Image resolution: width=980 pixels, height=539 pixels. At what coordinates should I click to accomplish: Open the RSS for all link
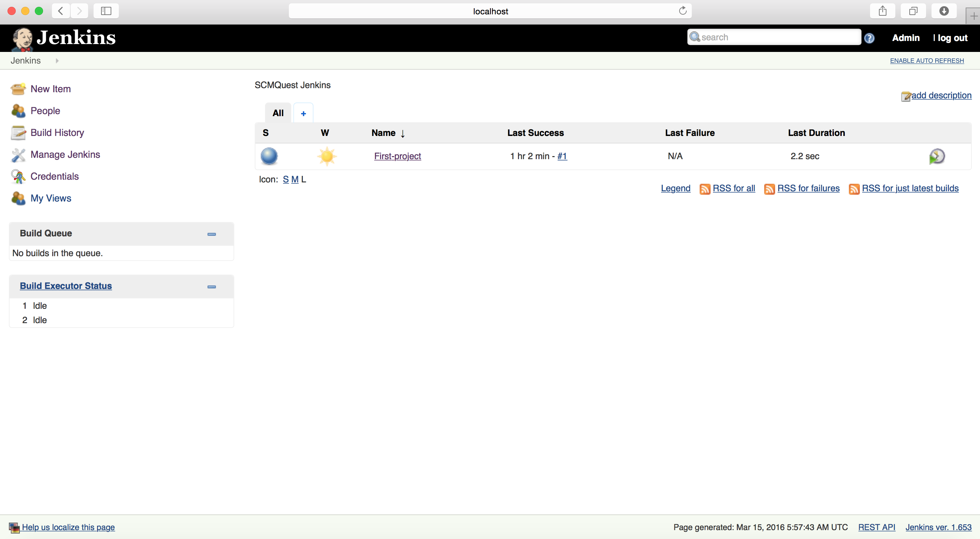tap(733, 189)
